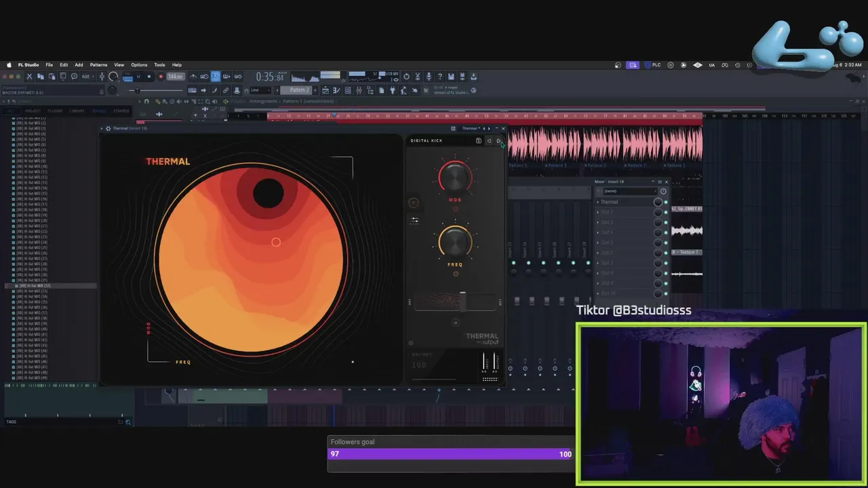Open the Thermal window options arrow menu
Viewport: 868px width, 488px height.
[102, 128]
